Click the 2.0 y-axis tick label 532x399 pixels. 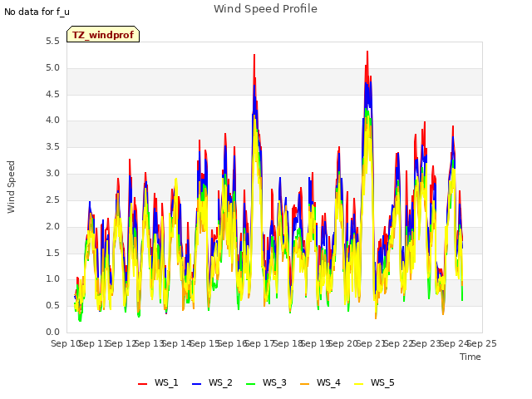[52, 226]
